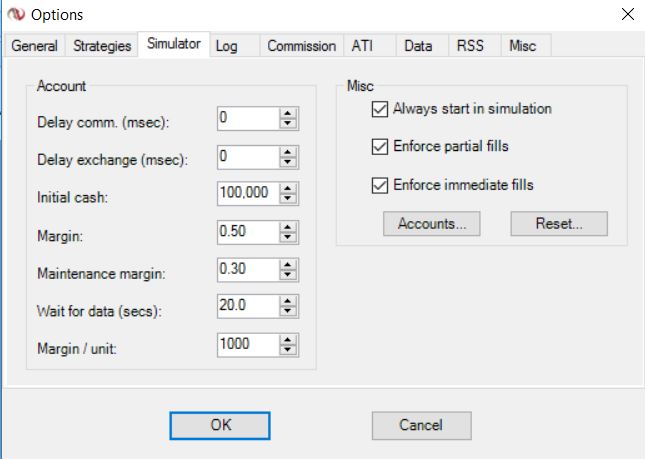Increase Delay comm. value with up arrow

[289, 114]
